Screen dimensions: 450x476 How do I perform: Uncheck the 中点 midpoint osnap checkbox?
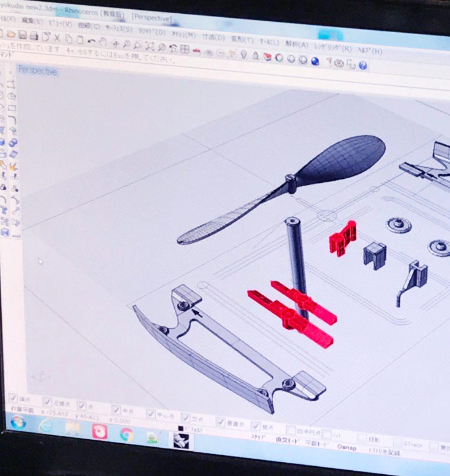(x=116, y=410)
